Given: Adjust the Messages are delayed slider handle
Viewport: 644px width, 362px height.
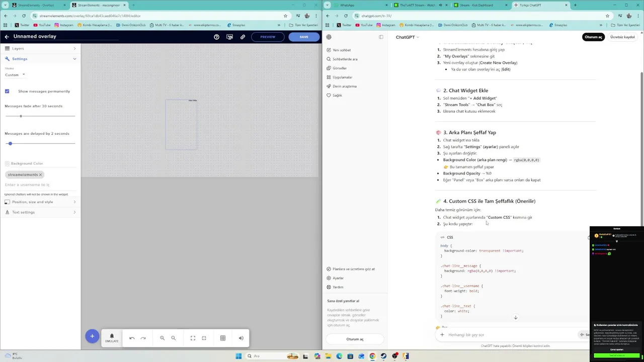Looking at the screenshot, I should pyautogui.click(x=10, y=143).
